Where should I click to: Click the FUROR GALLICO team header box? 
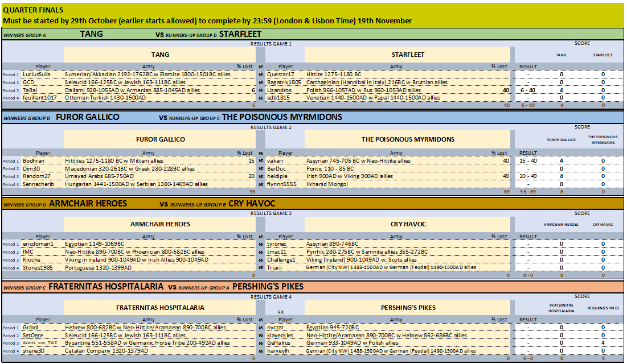coord(159,139)
